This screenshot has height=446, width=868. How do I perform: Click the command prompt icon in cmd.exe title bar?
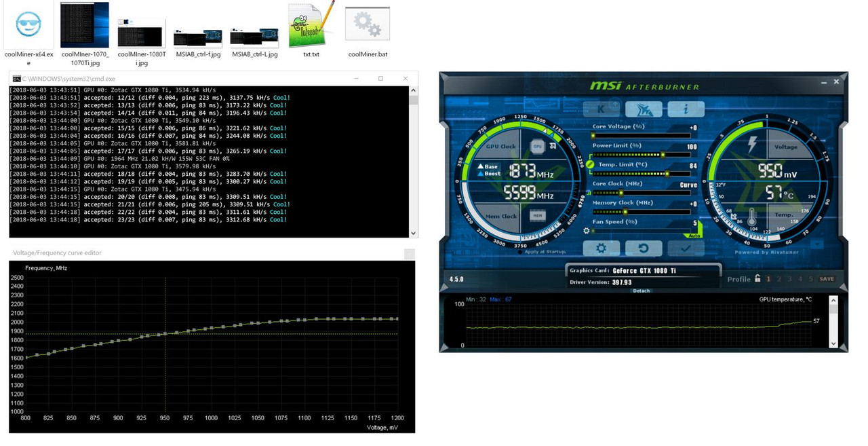tap(18, 79)
